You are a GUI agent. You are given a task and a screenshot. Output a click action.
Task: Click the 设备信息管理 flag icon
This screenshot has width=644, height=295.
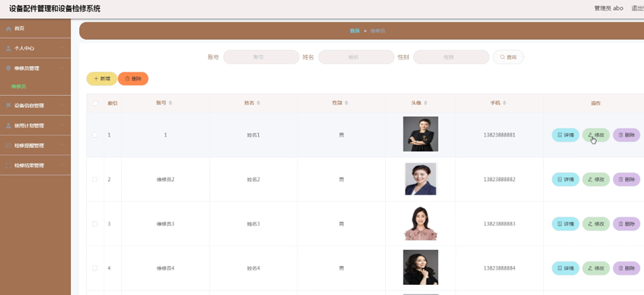click(x=9, y=106)
